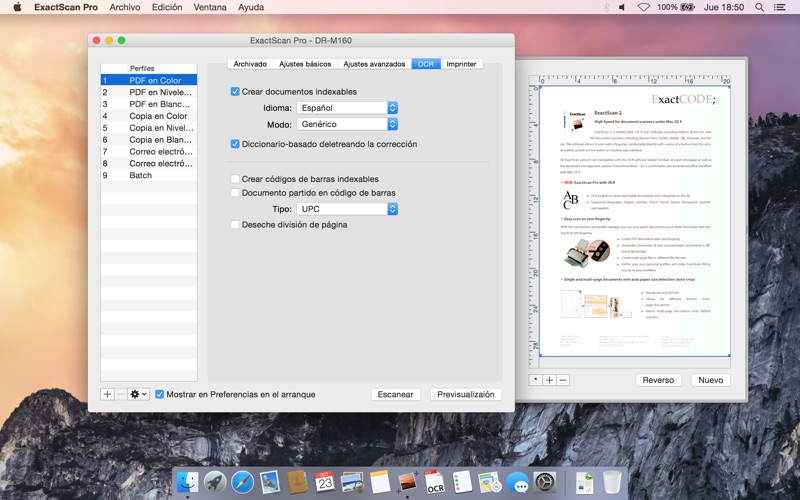Viewport: 800px width, 500px height.
Task: Zoom in preview with plus button
Action: tap(549, 380)
